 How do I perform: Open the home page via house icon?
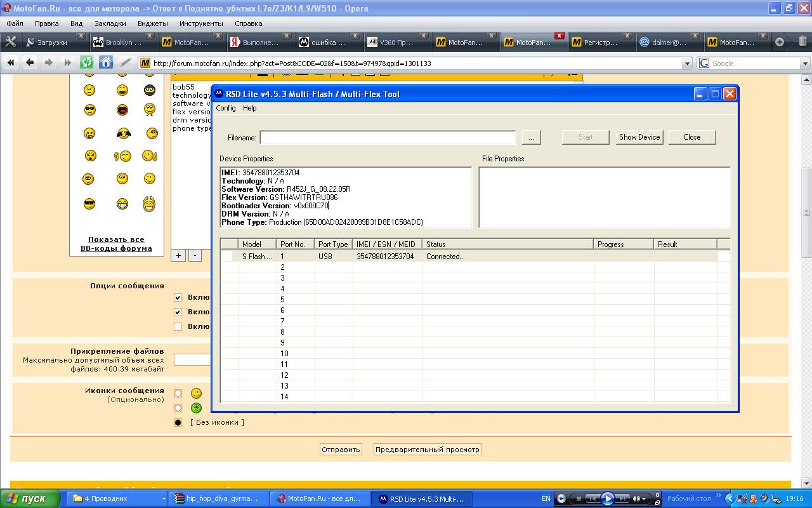(106, 62)
